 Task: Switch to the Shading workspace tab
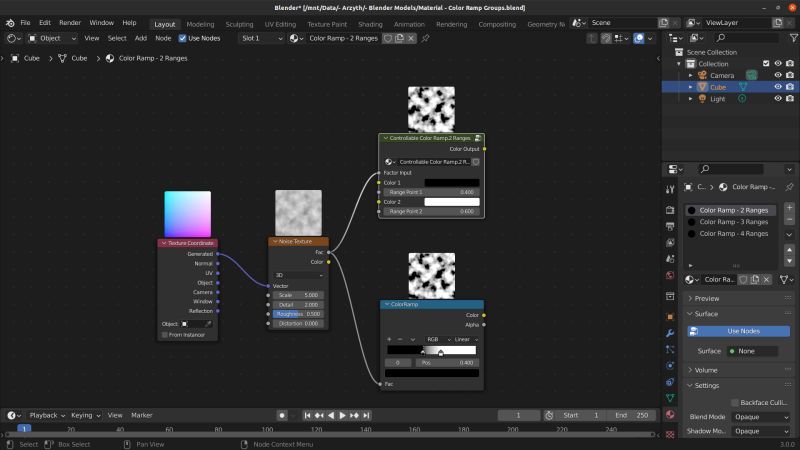(370, 24)
